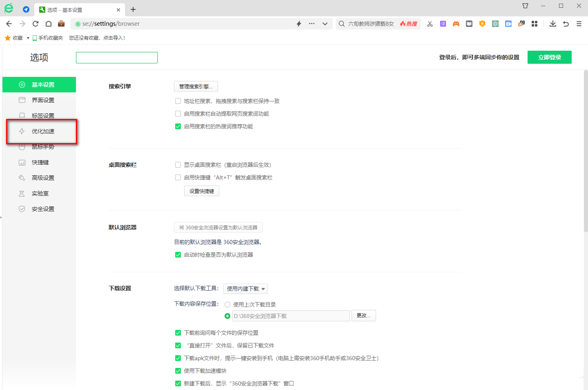
Task: Activate the scissors screenshot tool
Action: tap(430, 24)
